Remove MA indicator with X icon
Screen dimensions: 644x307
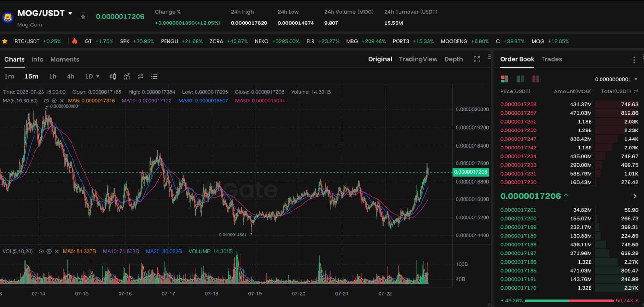[62, 101]
